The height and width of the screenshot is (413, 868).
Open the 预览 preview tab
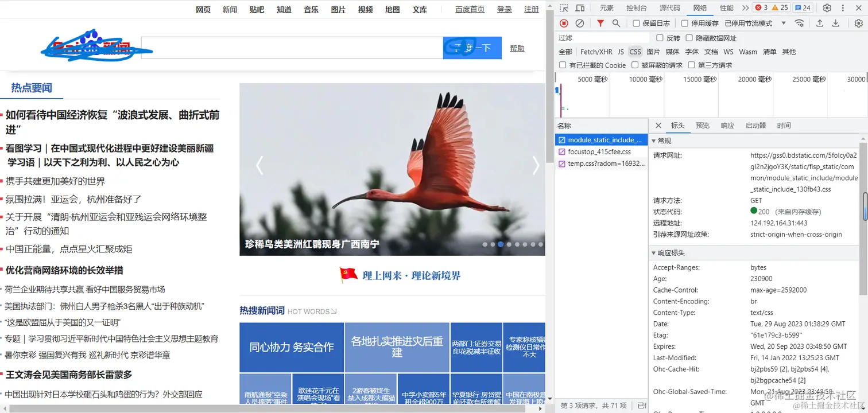click(703, 126)
